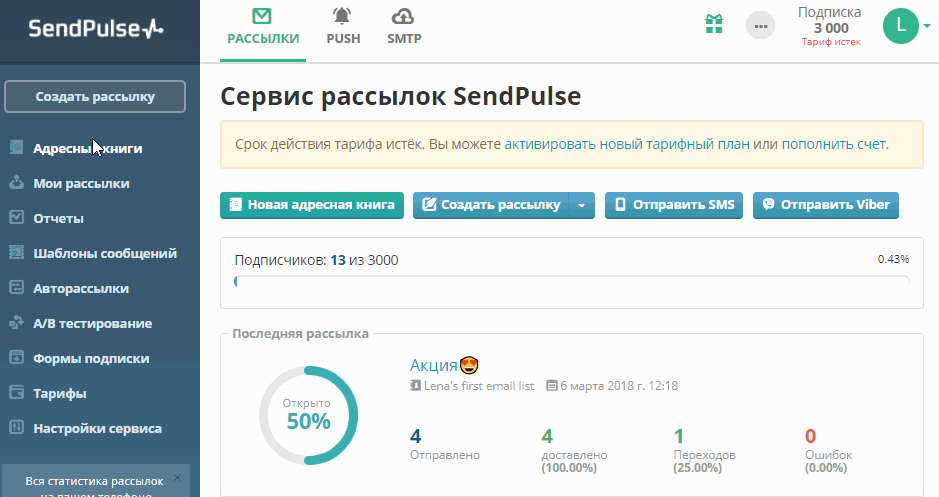Click Lena's first email list

click(x=479, y=386)
